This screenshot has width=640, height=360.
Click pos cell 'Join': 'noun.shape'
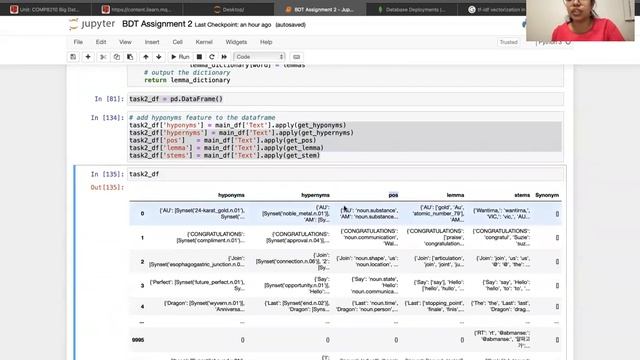(367, 261)
